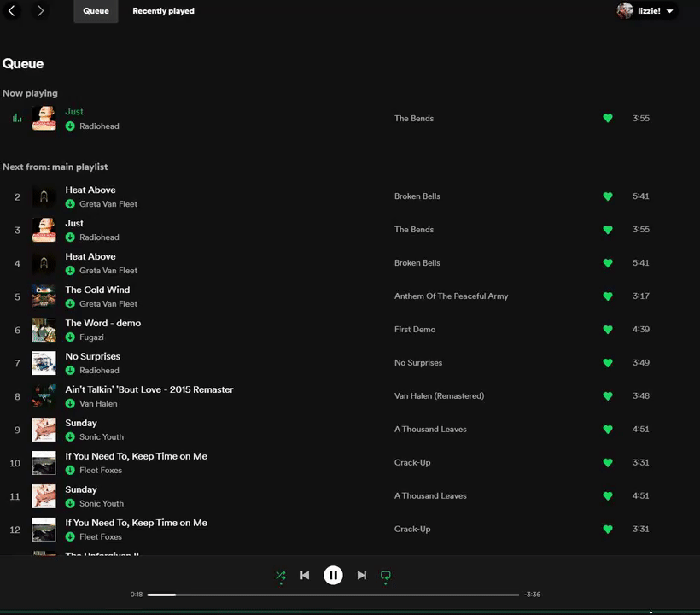Unlike the now playing song Just

[608, 119]
